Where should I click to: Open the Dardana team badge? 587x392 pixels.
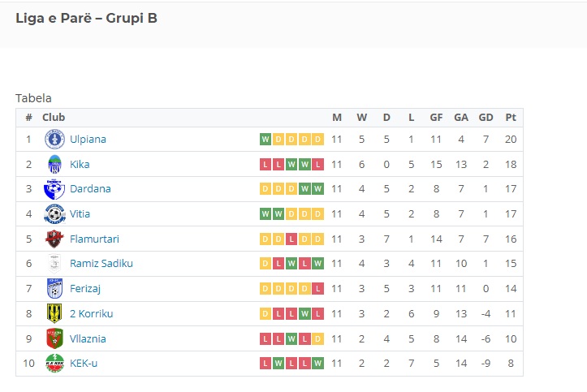(54, 189)
